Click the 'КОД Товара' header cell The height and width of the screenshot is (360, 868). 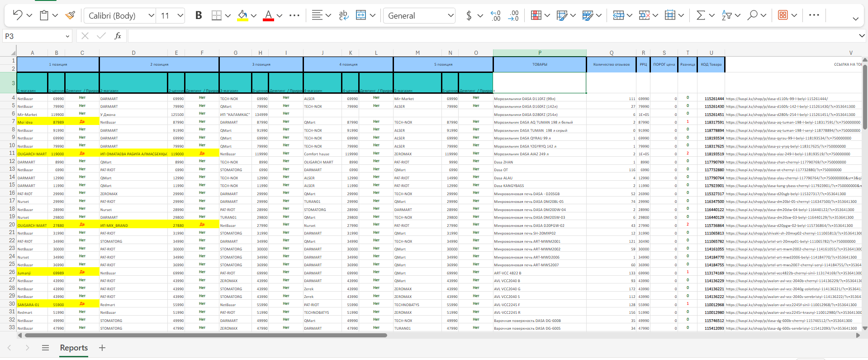711,64
